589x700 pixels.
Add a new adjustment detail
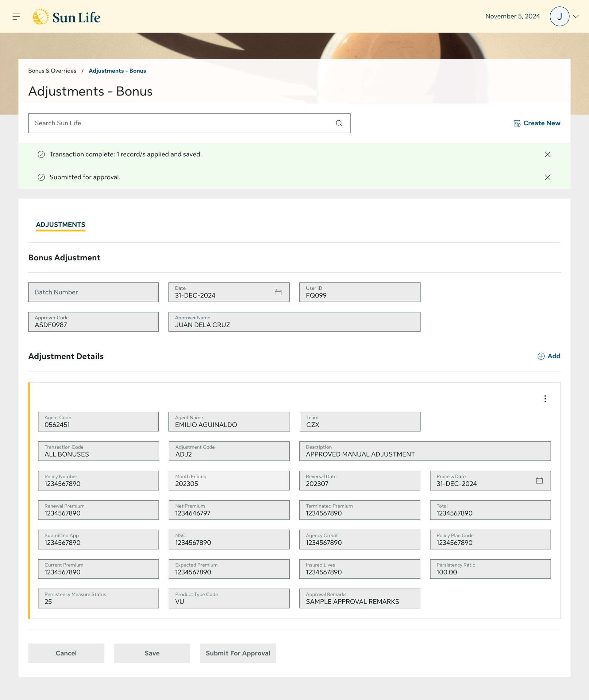pyautogui.click(x=549, y=356)
